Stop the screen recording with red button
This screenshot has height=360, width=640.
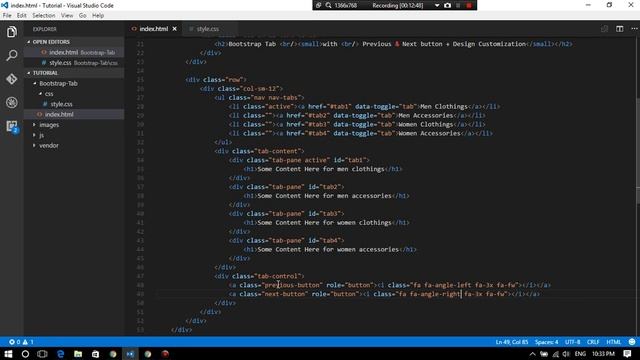click(469, 5)
